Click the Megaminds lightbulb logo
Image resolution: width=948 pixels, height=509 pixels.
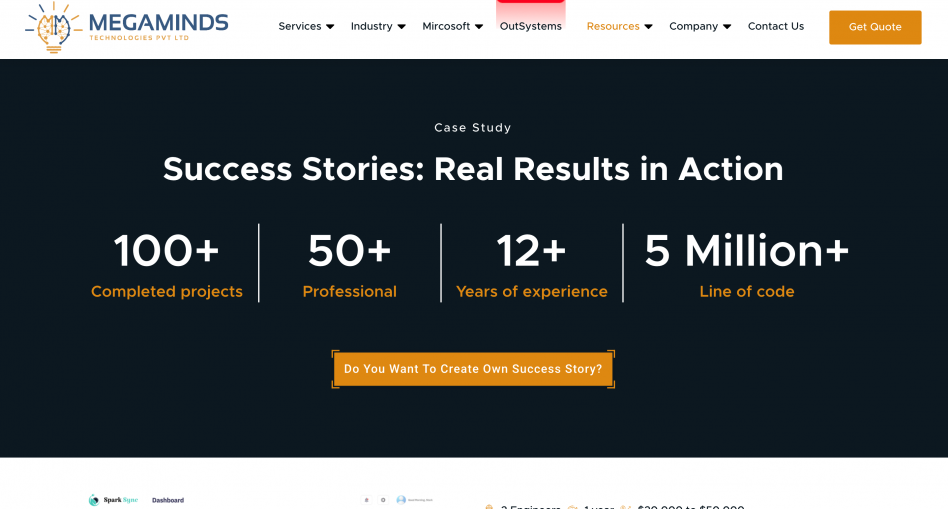click(53, 28)
